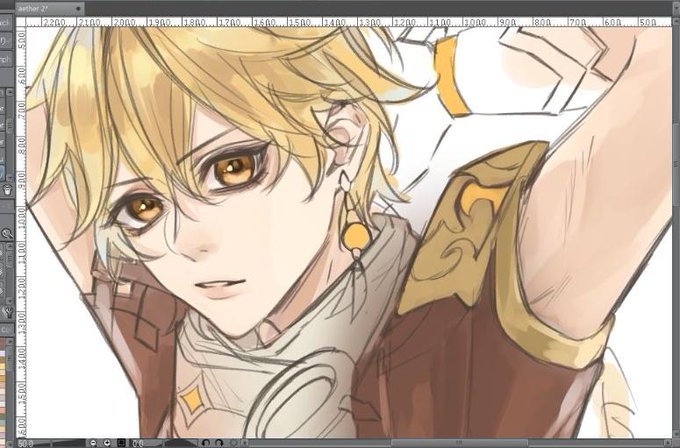This screenshot has width=680, height=448.
Task: Close the aether 2 canvas tab
Action: pos(78,8)
